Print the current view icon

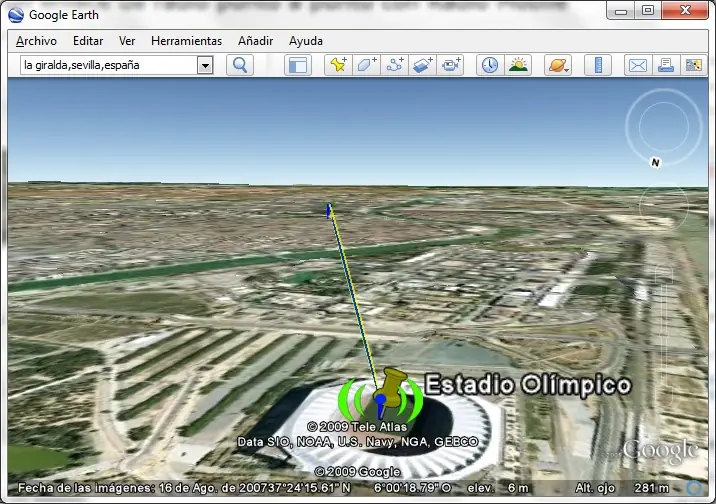pyautogui.click(x=666, y=65)
